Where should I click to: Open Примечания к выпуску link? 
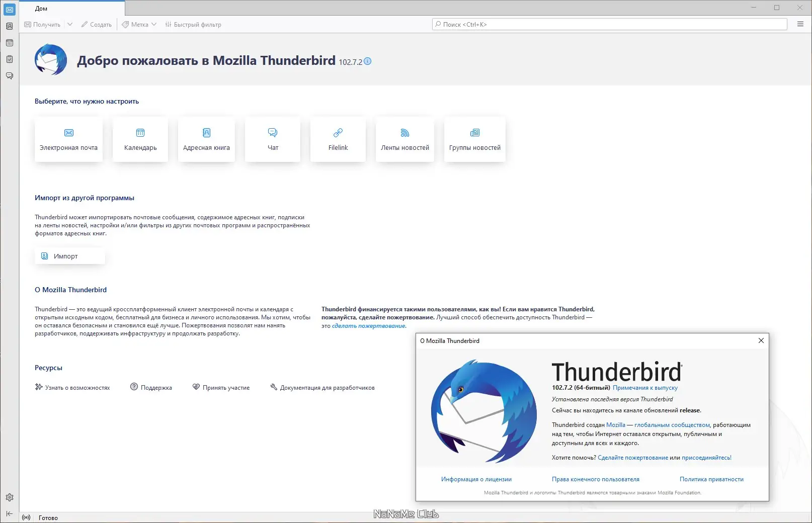(x=645, y=388)
